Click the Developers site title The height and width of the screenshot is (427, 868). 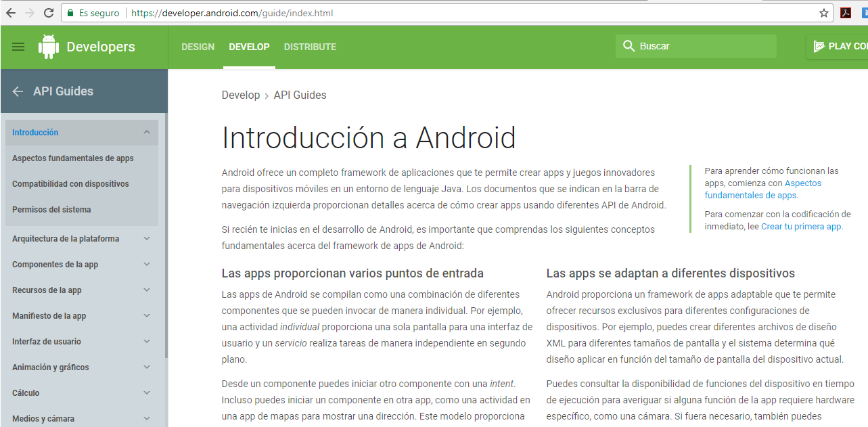coord(101,47)
